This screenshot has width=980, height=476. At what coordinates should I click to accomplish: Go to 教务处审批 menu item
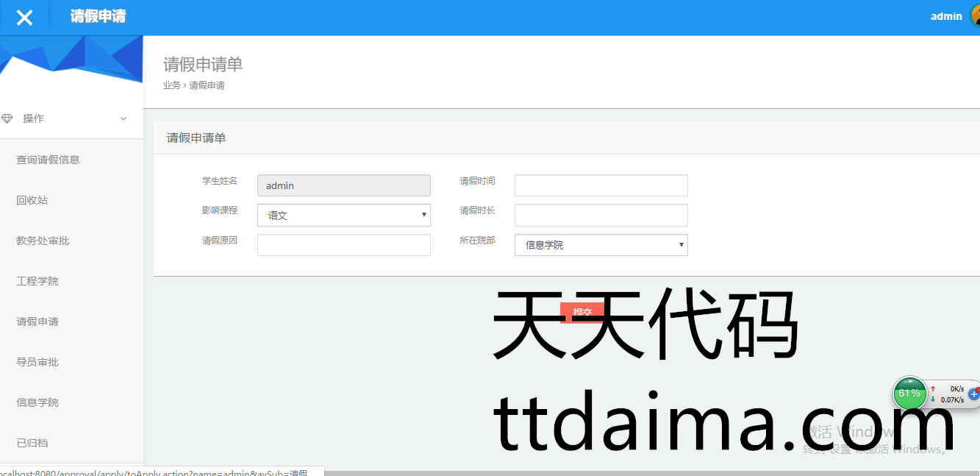[43, 241]
